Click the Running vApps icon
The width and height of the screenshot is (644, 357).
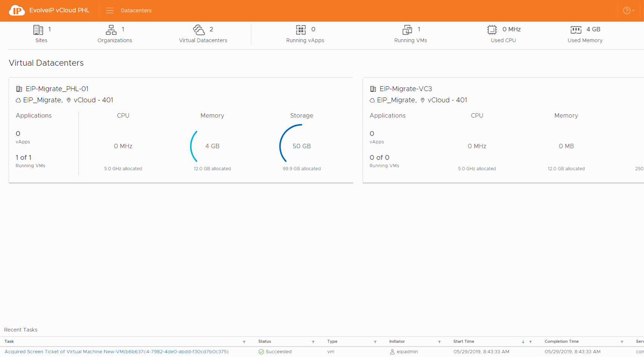pyautogui.click(x=301, y=30)
